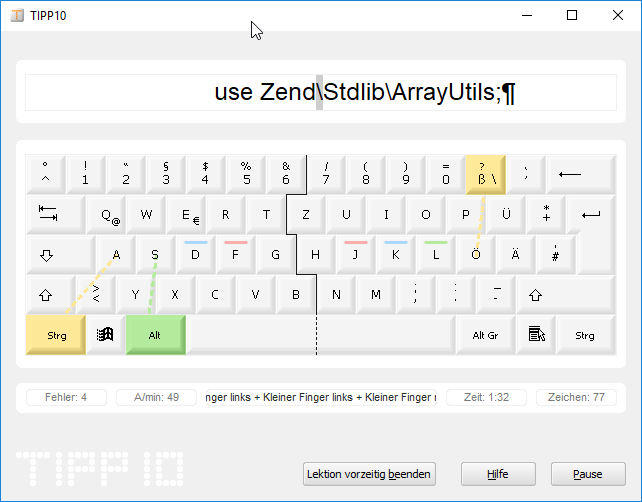Click the left Shift up-arrow key
The height and width of the screenshot is (502, 642).
tap(51, 295)
